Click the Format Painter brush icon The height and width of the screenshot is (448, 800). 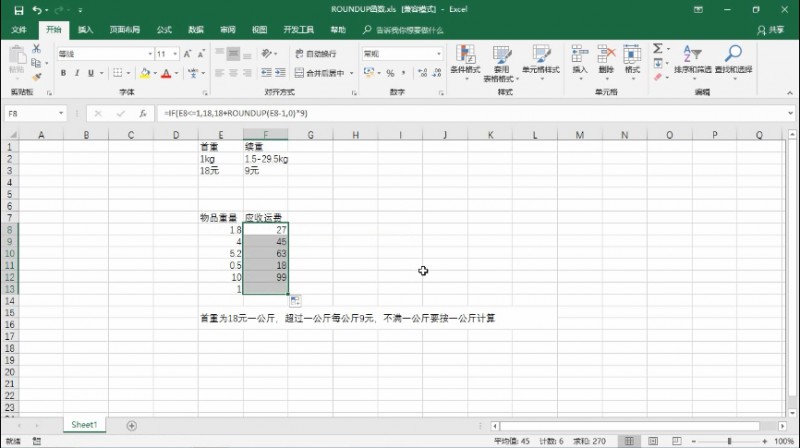[x=36, y=77]
